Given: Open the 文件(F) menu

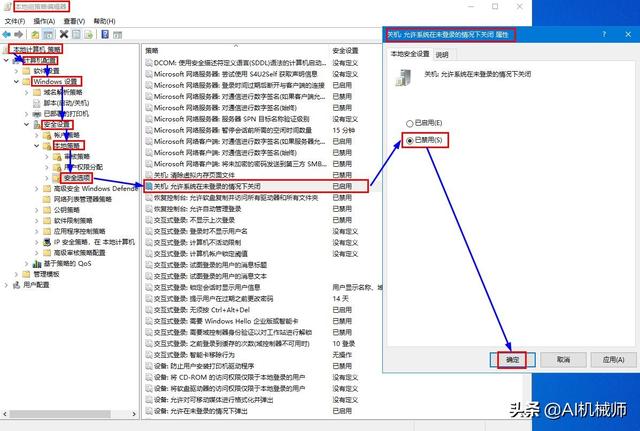Looking at the screenshot, I should [15, 21].
